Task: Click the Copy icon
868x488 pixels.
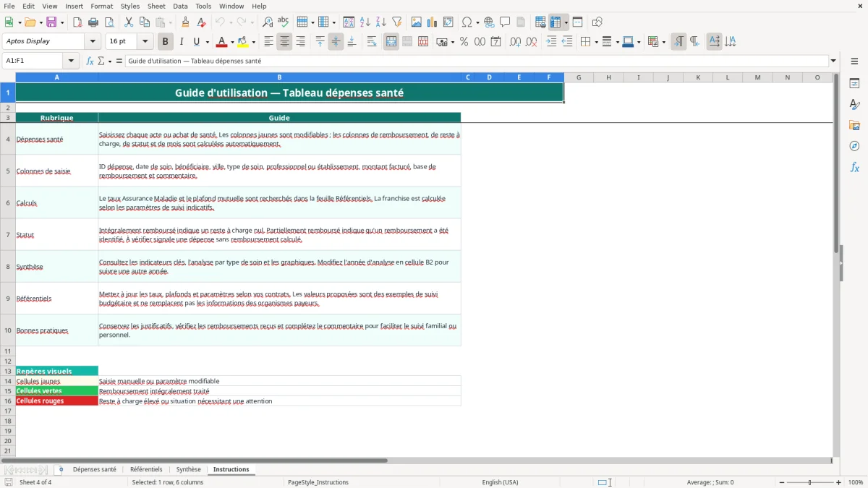Action: click(145, 22)
